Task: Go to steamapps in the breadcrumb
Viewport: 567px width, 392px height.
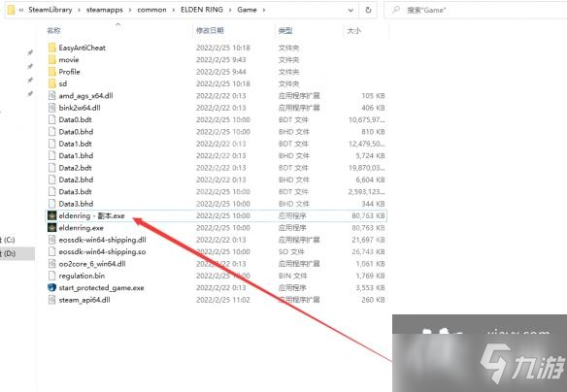Action: [105, 10]
